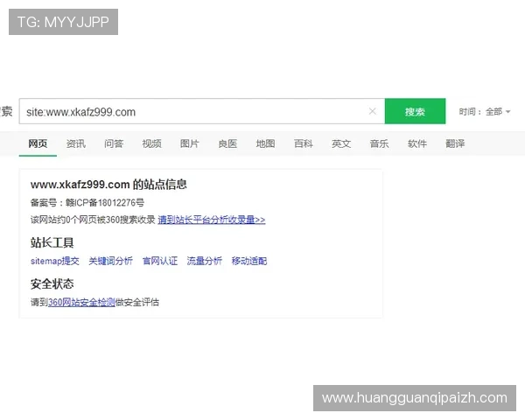Open the sitemap提交 link
Image resolution: width=525 pixels, height=420 pixels.
[55, 261]
